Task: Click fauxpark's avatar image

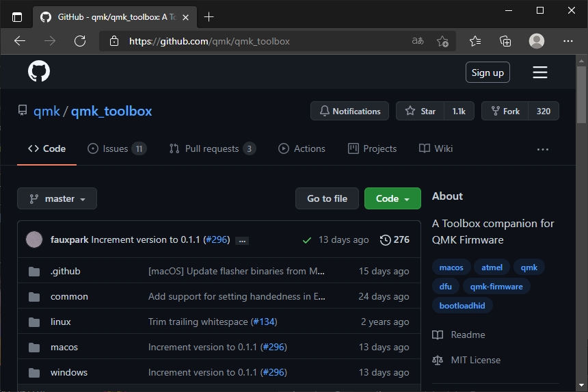Action: 34,239
